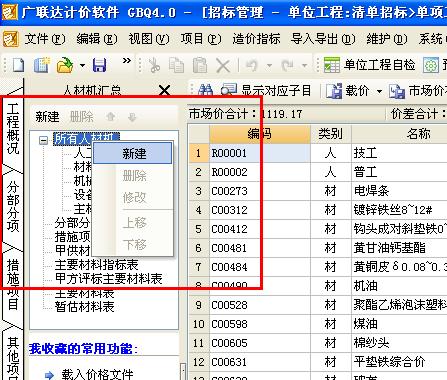Select row 9 code C00528
Screen dimensions: 447x380
(260, 305)
